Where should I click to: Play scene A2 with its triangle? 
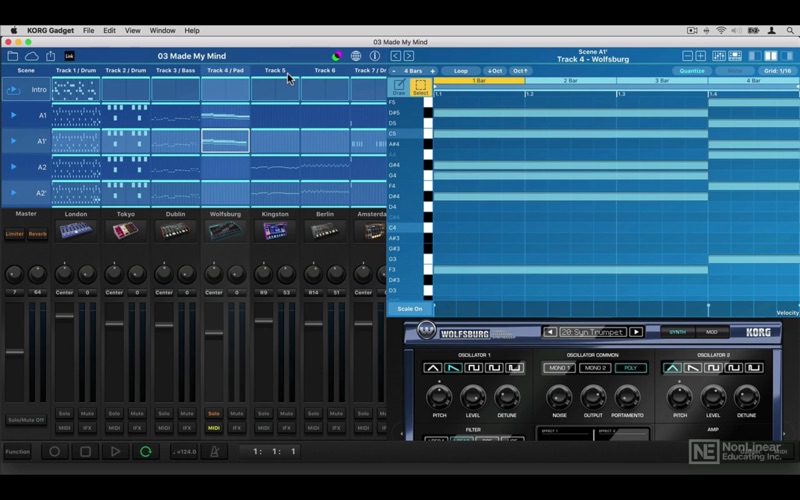(x=14, y=167)
